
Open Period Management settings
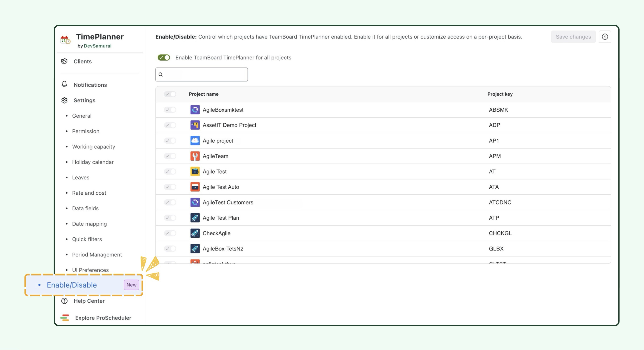[x=97, y=255]
